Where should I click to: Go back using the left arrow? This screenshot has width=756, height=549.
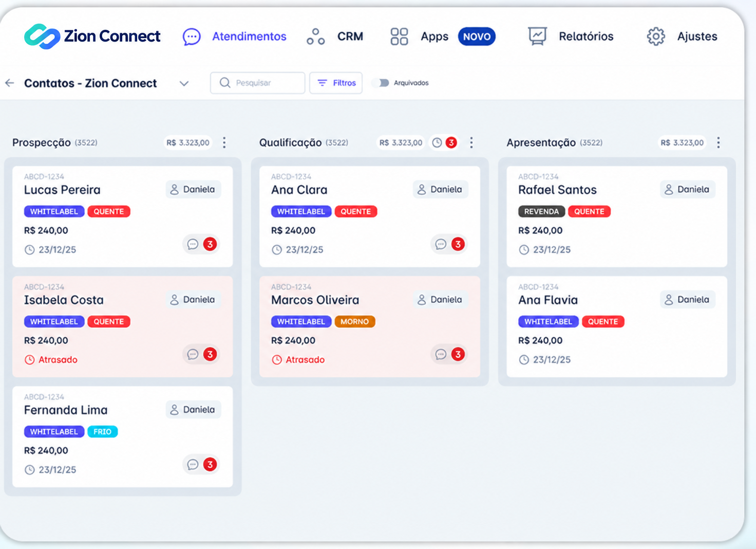pos(10,83)
